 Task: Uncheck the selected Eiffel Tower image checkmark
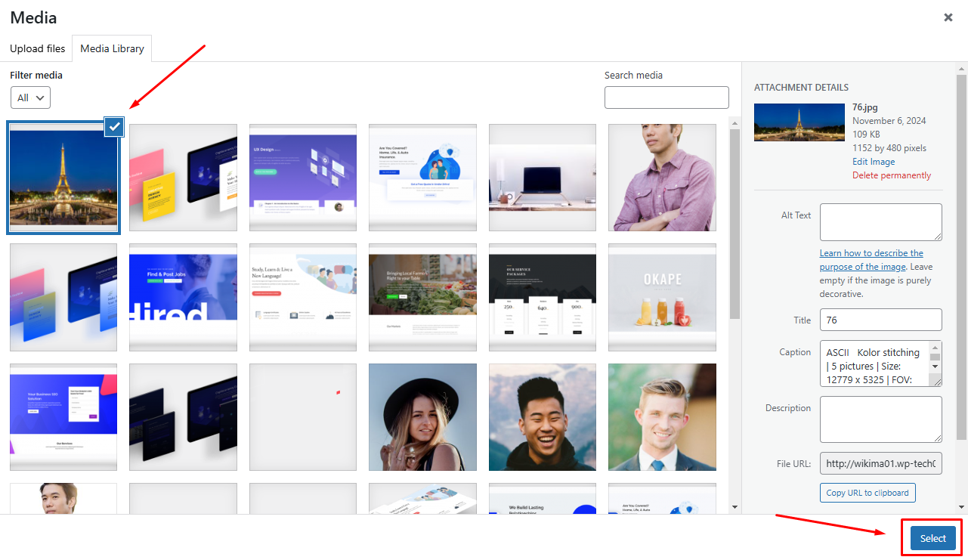point(114,126)
